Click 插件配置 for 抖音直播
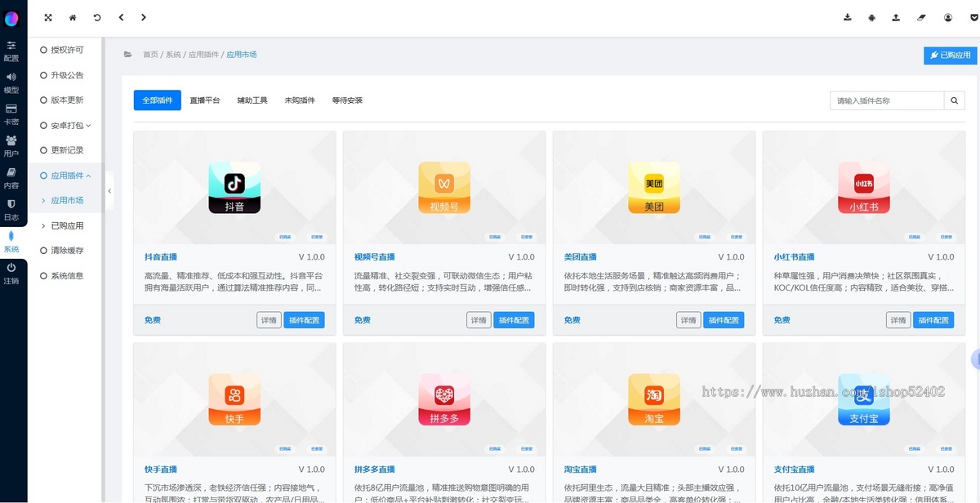980x503 pixels. (305, 320)
